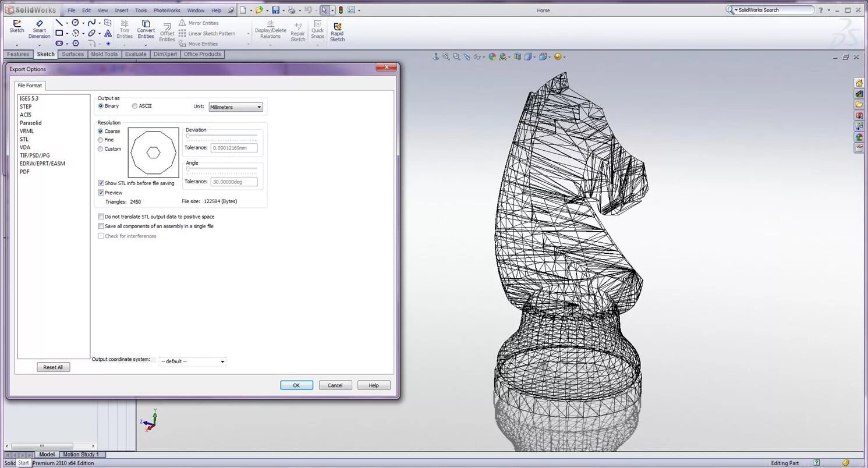Viewport: 868px width, 468px height.
Task: Switch to the Evaluate tab
Action: [136, 54]
